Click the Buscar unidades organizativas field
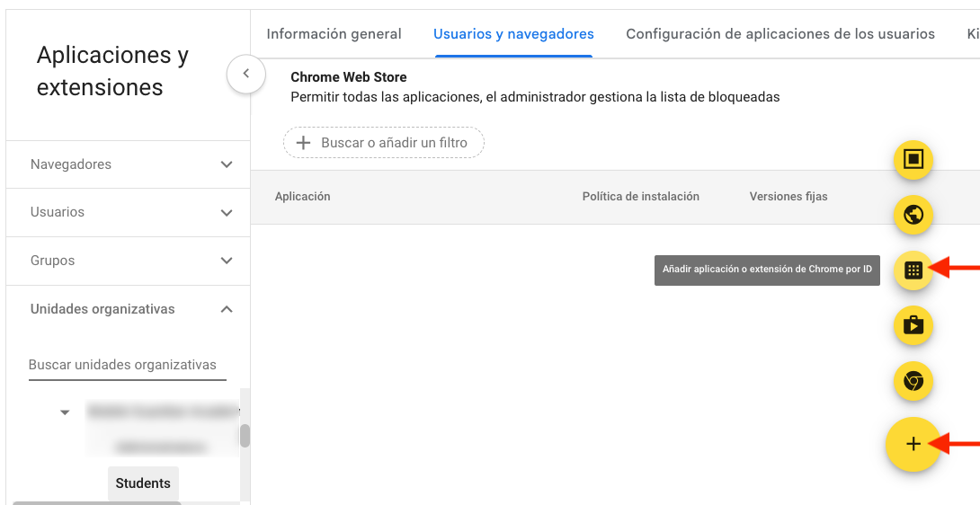Screen dimensions: 980x505 (126, 365)
